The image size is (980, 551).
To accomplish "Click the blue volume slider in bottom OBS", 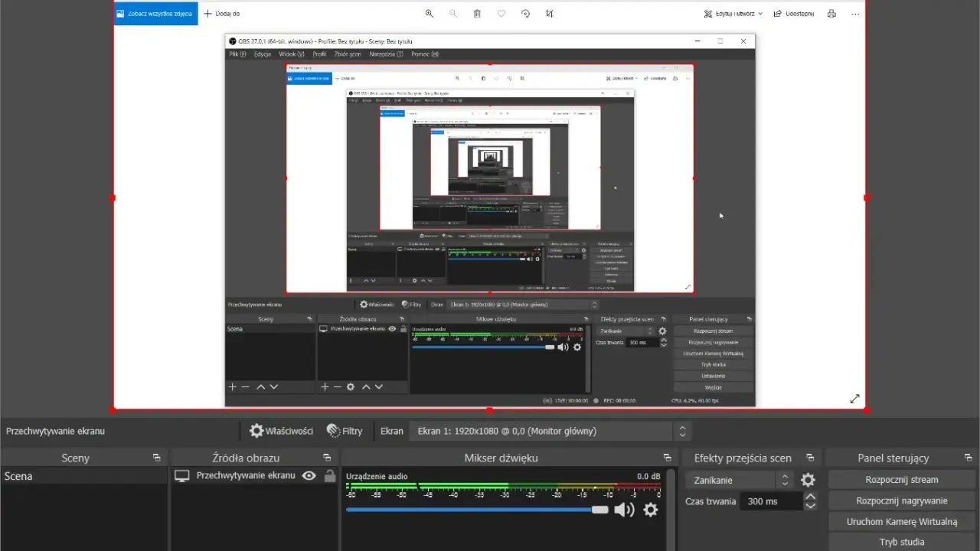I will coord(476,510).
